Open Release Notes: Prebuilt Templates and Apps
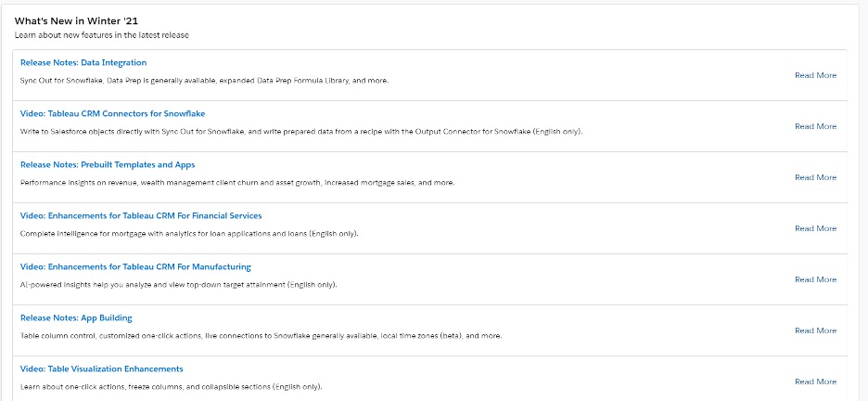This screenshot has width=868, height=401. coord(108,164)
